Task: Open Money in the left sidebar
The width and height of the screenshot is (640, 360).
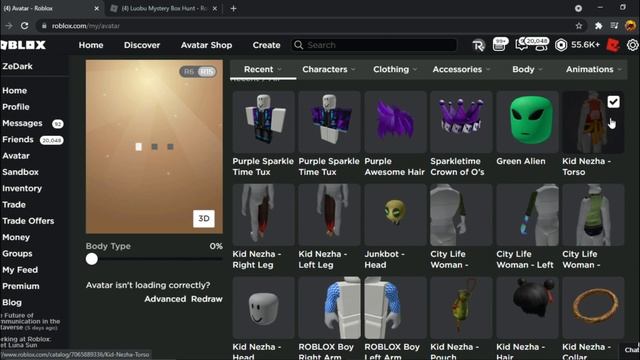Action: click(x=16, y=237)
